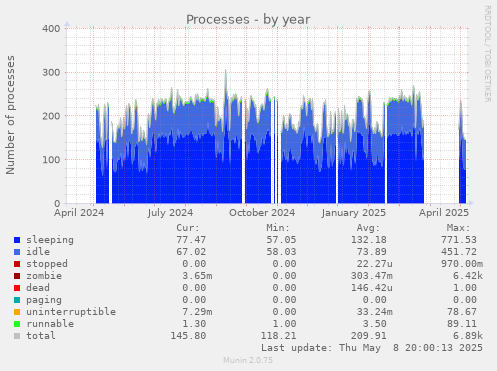Click the 100 y-axis tick label
Image resolution: width=497 pixels, height=371 pixels.
(x=51, y=160)
